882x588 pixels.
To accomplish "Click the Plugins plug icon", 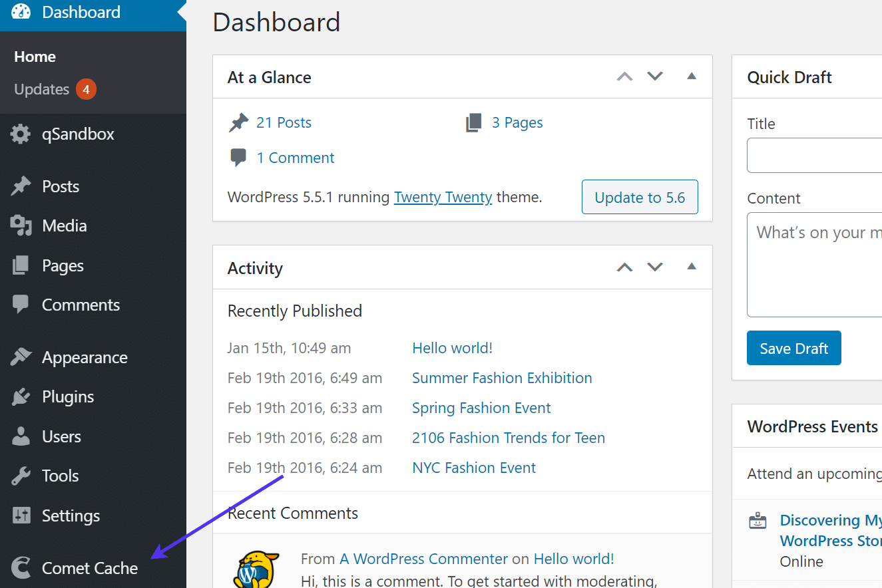I will tap(21, 397).
